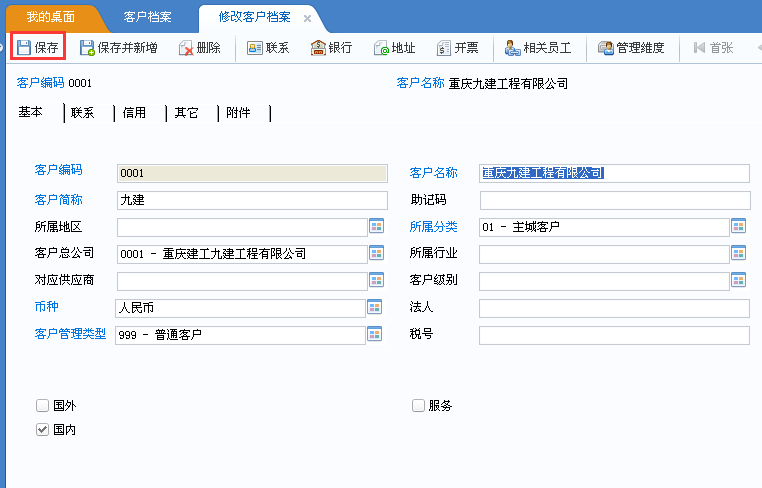Screen dimensions: 762x488
Task: Click the 所属行业 input field
Action: 604,254
